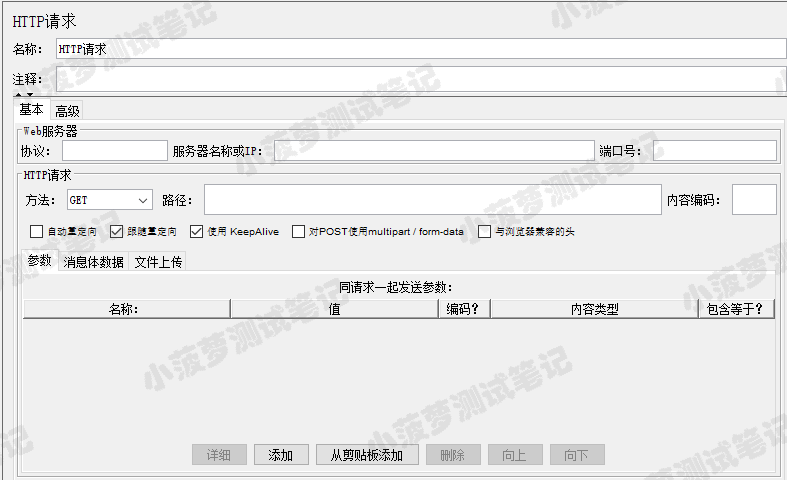Viewport: 787px width, 480px height.
Task: Tick 对POST使用multipart / form-data checkbox
Action: tap(298, 232)
